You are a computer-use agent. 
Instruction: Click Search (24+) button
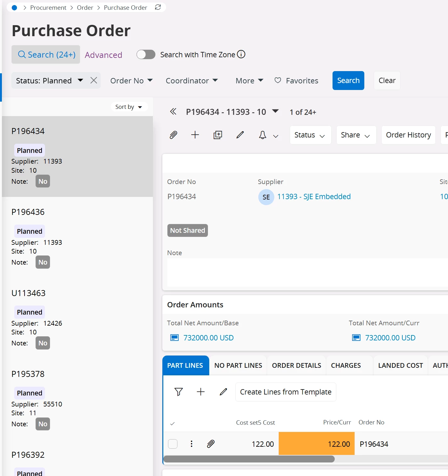(46, 54)
